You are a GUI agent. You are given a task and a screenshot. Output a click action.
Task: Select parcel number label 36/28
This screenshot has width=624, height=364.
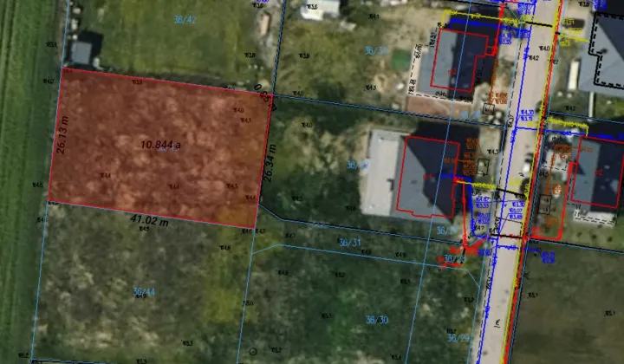click(455, 259)
